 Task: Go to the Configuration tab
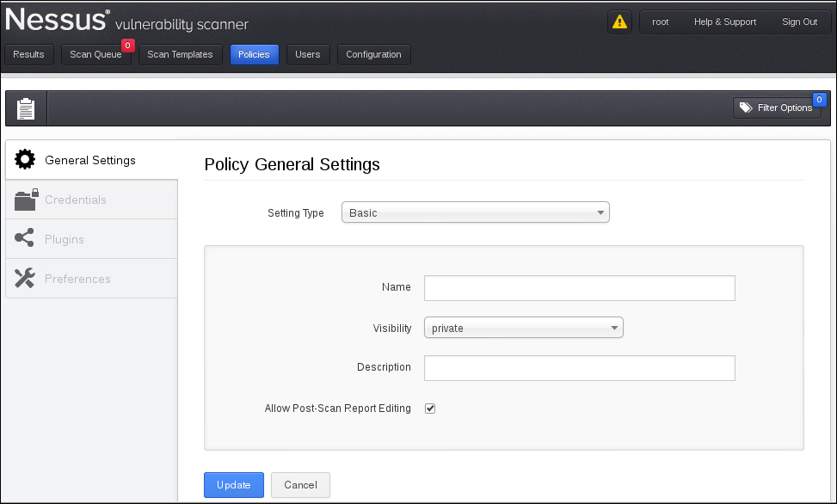(373, 54)
